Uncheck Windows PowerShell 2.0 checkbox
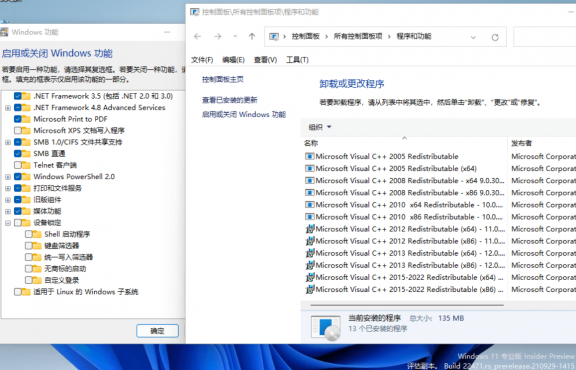 [x=18, y=177]
